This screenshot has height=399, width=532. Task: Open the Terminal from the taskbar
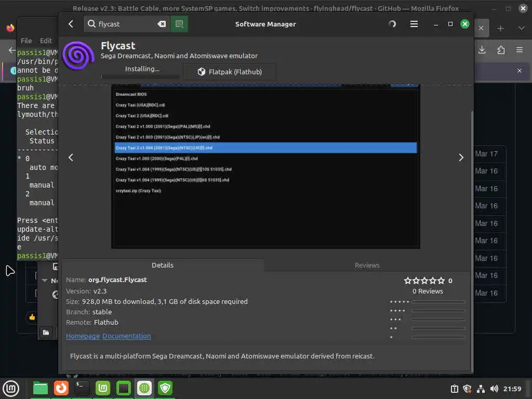click(x=82, y=388)
